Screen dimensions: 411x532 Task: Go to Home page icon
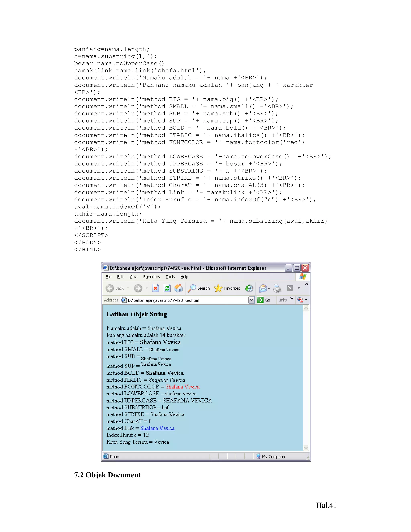coord(178,288)
